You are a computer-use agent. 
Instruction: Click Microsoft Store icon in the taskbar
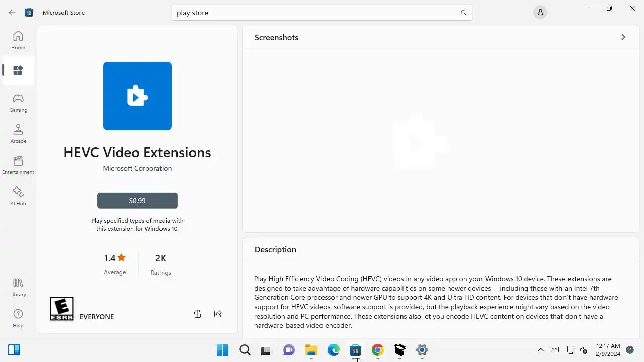click(x=356, y=350)
